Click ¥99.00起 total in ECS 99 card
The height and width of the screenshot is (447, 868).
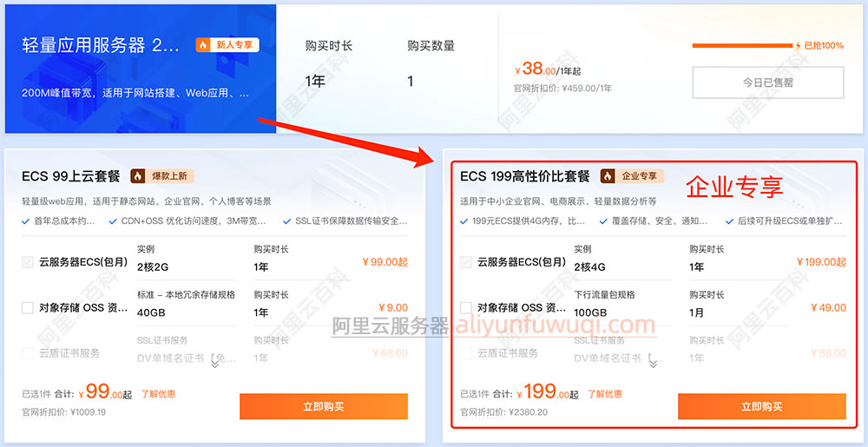point(105,392)
